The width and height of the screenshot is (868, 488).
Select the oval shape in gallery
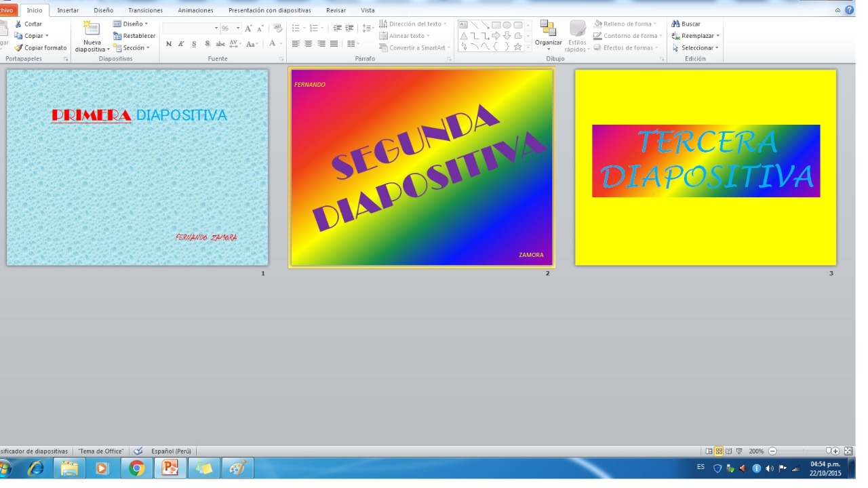click(507, 25)
